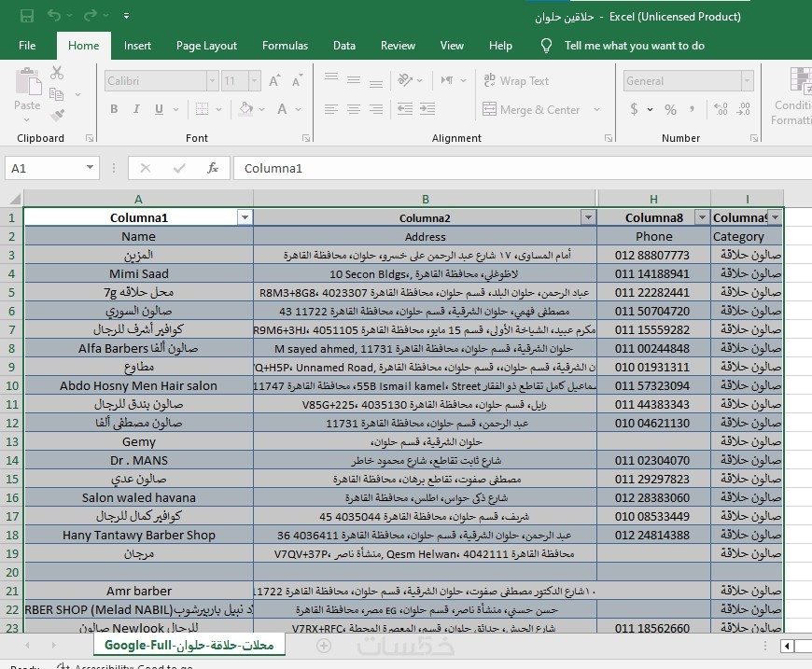The width and height of the screenshot is (812, 669).
Task: Open the Columna8 filter dropdown
Action: tap(702, 217)
